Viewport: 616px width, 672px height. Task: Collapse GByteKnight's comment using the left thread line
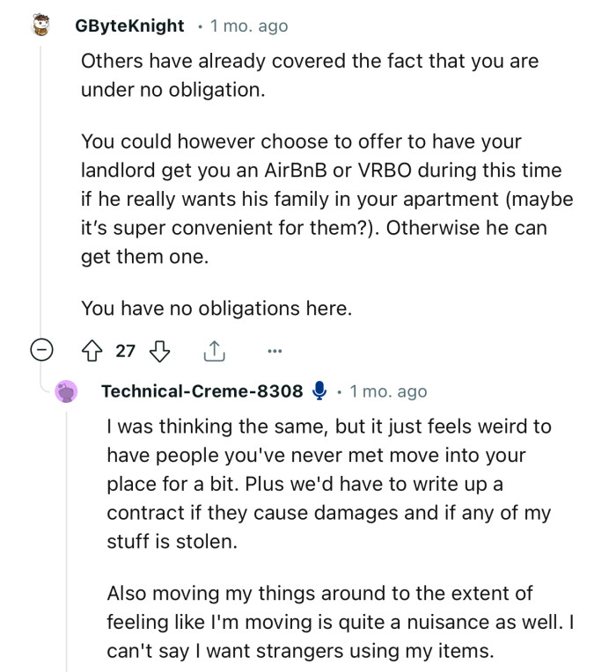[x=40, y=176]
